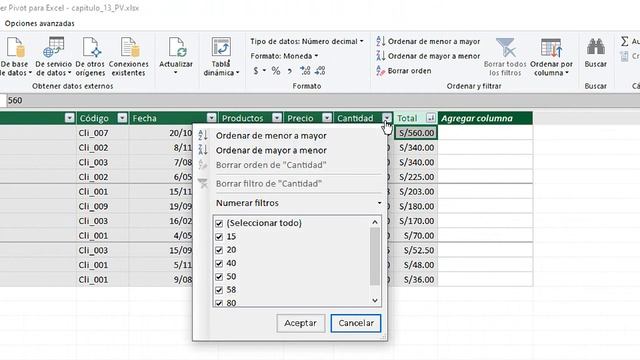Screen dimensions: 640x360
Task: Open currency symbol dropdown arrow
Action: (x=264, y=71)
